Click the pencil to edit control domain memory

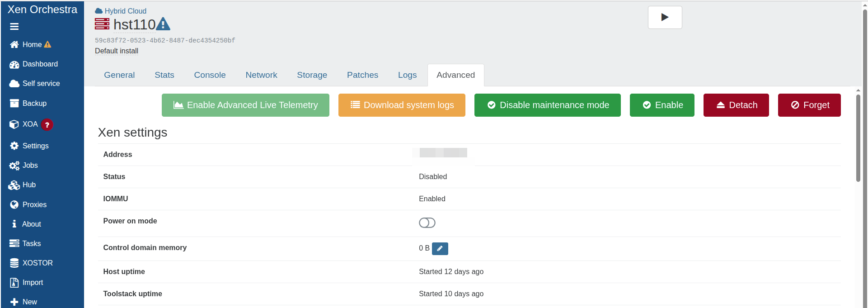click(x=440, y=249)
